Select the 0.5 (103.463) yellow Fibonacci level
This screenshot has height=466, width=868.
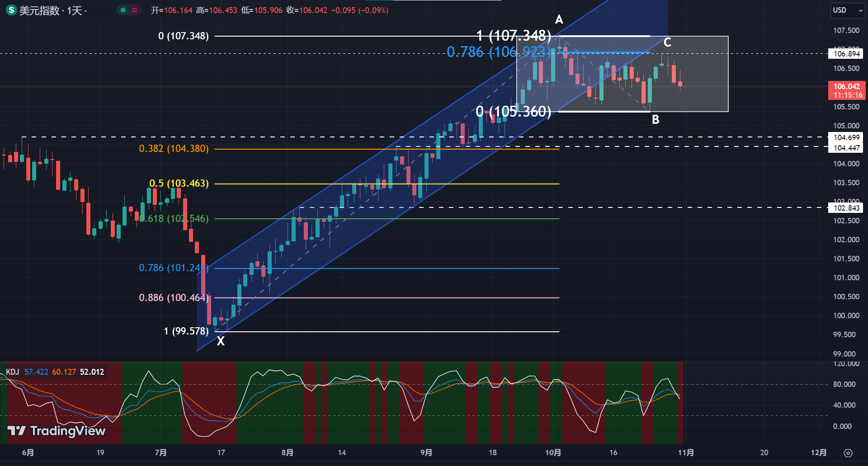click(x=179, y=184)
